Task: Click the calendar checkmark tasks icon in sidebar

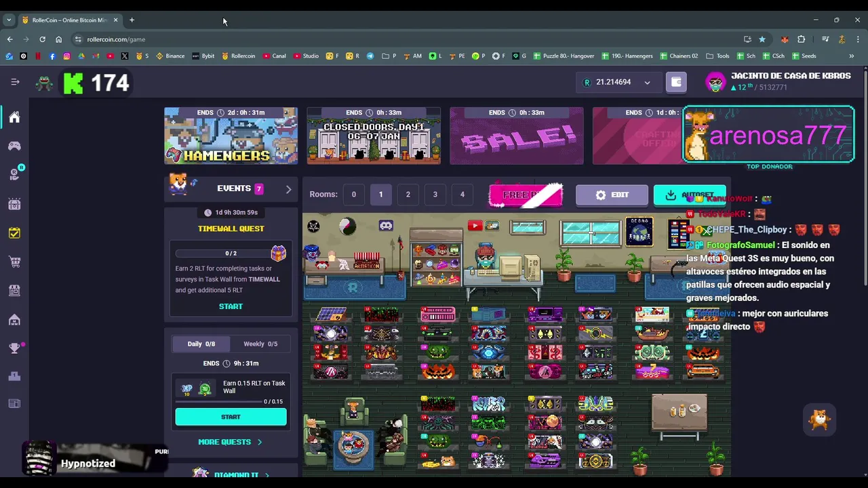Action: pos(14,232)
